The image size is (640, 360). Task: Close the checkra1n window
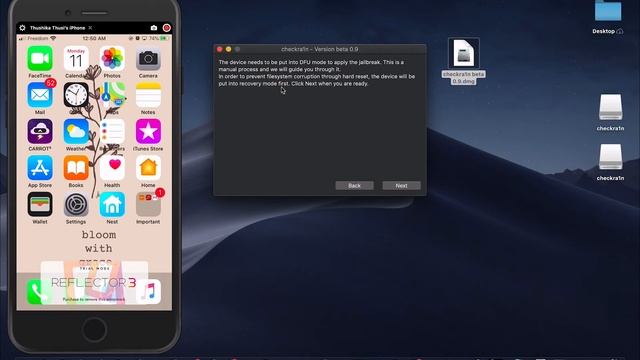tap(220, 49)
